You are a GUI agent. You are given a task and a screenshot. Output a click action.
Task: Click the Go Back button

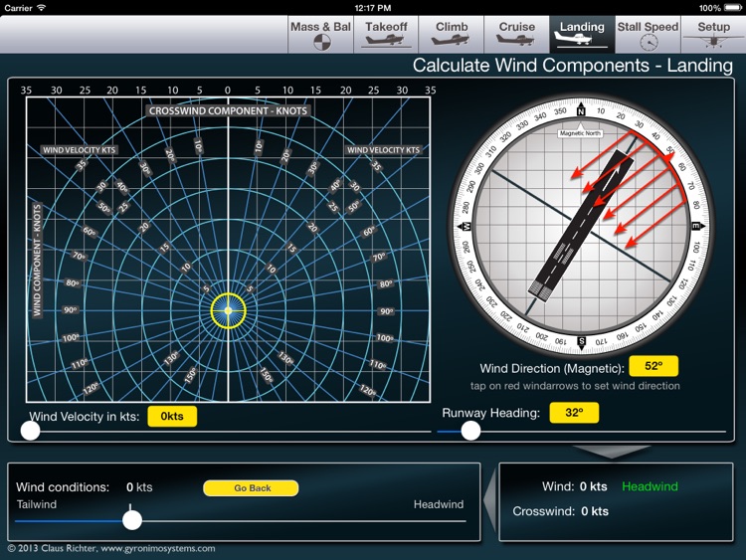252,488
